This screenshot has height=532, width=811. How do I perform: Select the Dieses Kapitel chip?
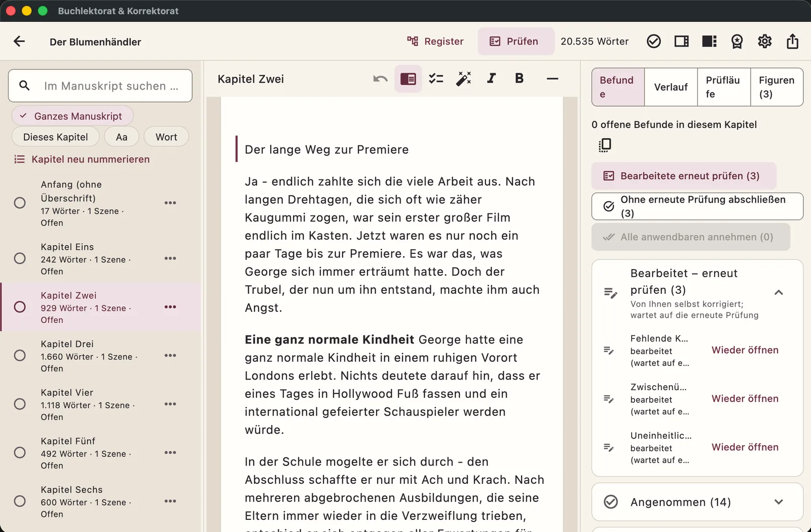tap(56, 137)
